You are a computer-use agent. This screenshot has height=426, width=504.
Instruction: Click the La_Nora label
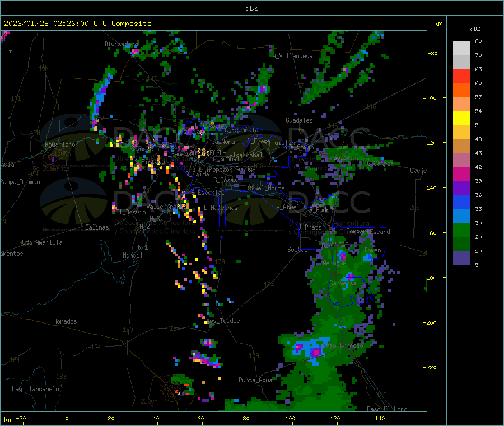coord(223,142)
